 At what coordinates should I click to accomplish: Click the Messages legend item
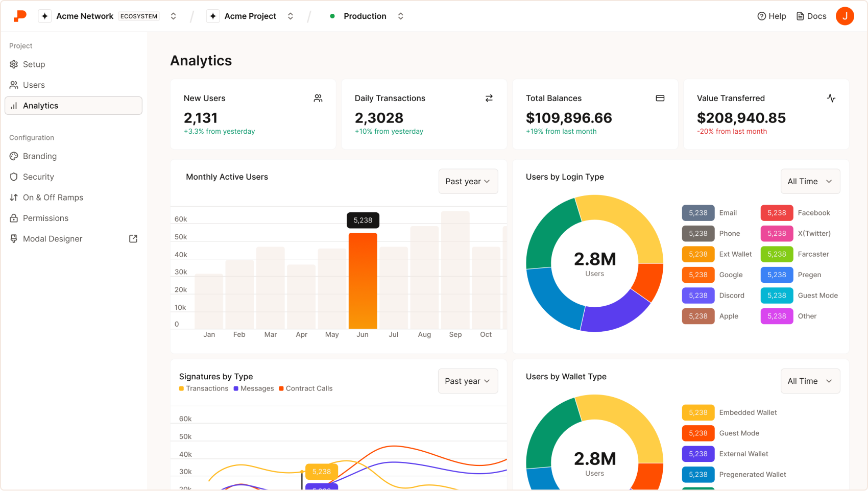[254, 388]
